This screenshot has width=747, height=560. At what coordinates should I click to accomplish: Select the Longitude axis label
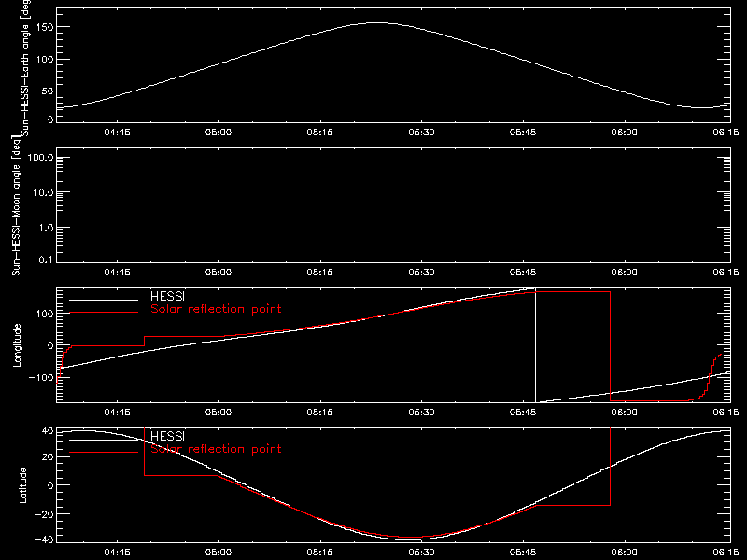coord(17,345)
